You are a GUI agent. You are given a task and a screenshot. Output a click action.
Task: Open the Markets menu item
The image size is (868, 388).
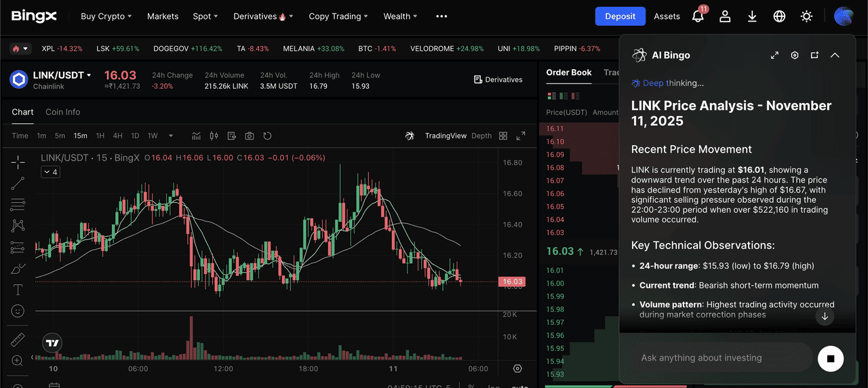(163, 16)
